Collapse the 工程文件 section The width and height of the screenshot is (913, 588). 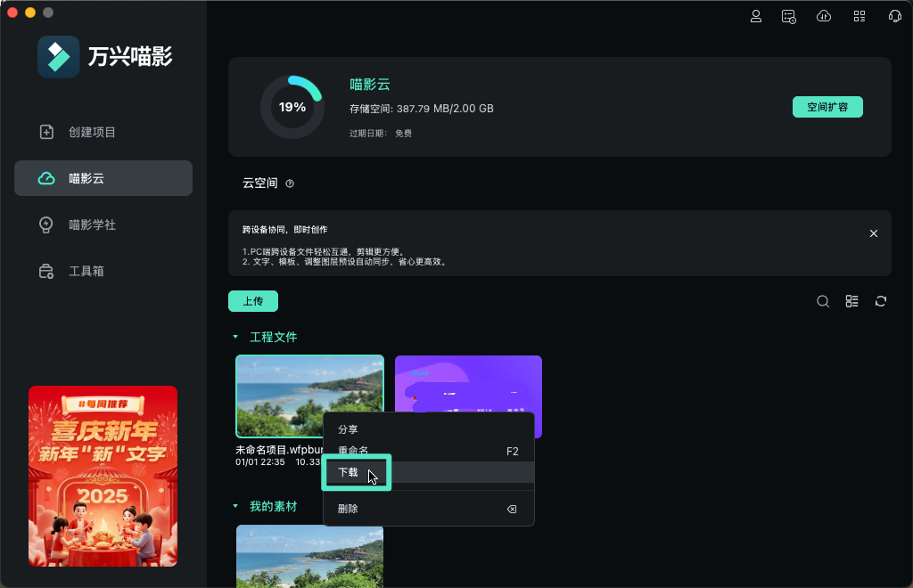point(236,337)
